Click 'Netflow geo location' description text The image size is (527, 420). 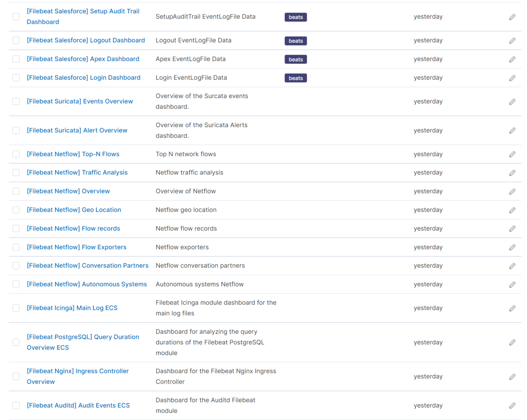pyautogui.click(x=186, y=210)
